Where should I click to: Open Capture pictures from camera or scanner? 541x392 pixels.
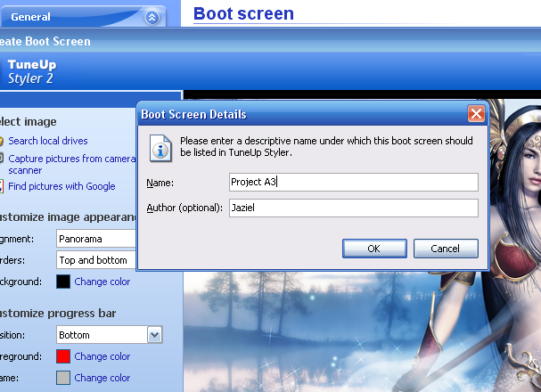click(x=71, y=165)
